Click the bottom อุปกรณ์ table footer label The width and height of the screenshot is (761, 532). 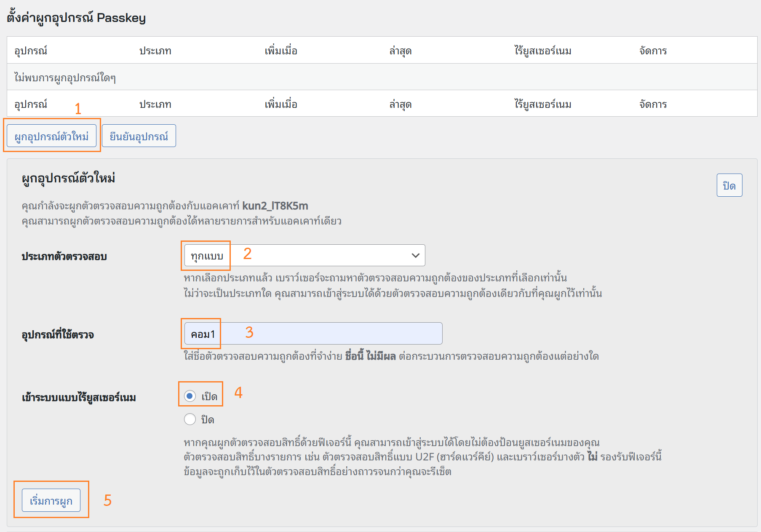[x=31, y=104]
